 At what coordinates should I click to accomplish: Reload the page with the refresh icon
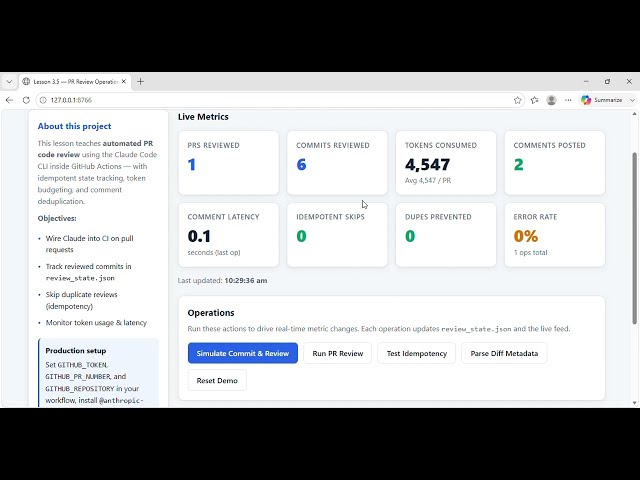click(26, 100)
